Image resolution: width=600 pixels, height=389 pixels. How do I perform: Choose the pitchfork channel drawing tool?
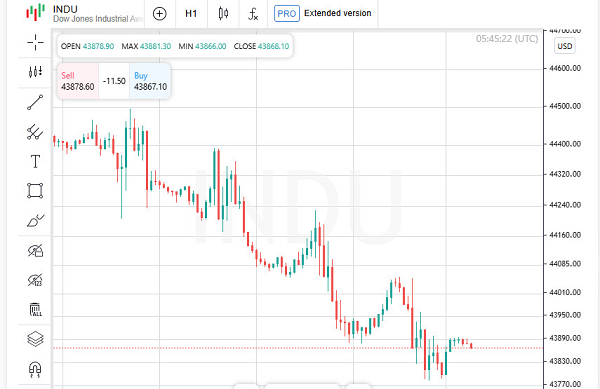[x=35, y=132]
